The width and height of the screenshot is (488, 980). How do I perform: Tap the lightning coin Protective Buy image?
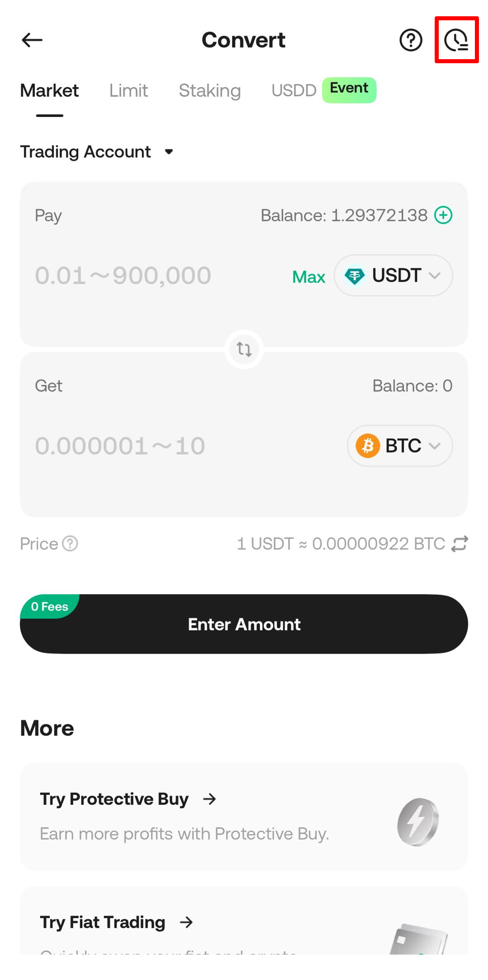point(418,821)
